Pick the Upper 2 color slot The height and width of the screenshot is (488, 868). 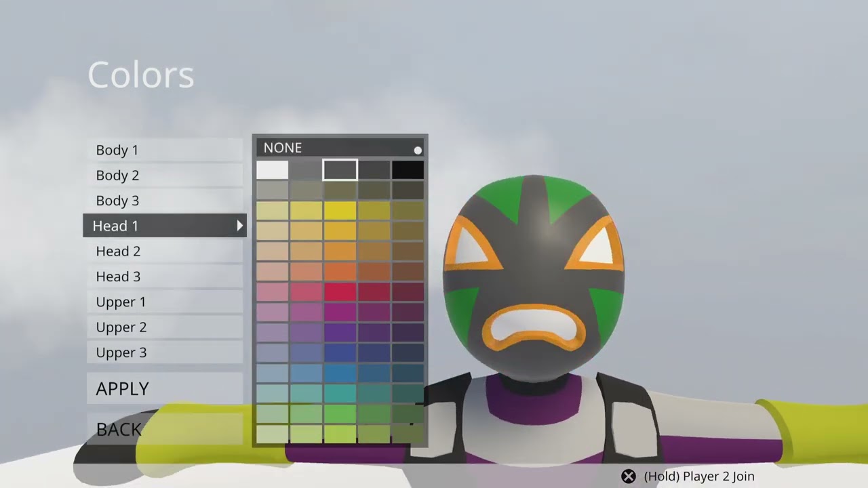coord(165,327)
